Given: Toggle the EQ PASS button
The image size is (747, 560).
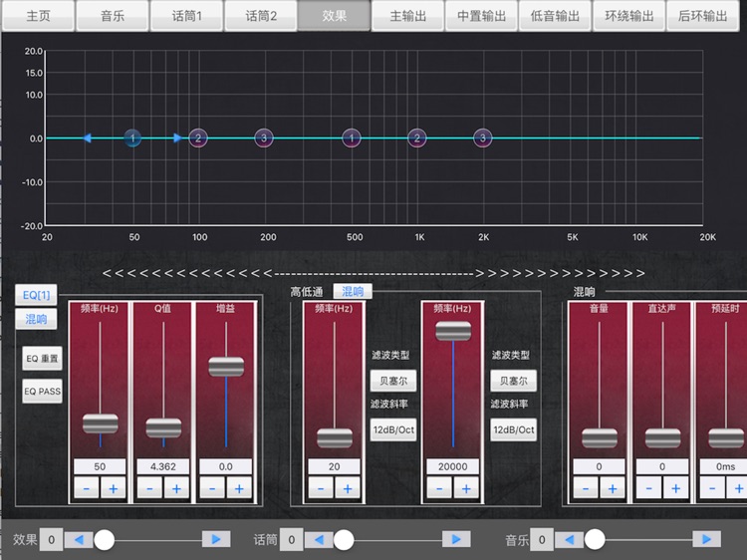Looking at the screenshot, I should pos(43,392).
